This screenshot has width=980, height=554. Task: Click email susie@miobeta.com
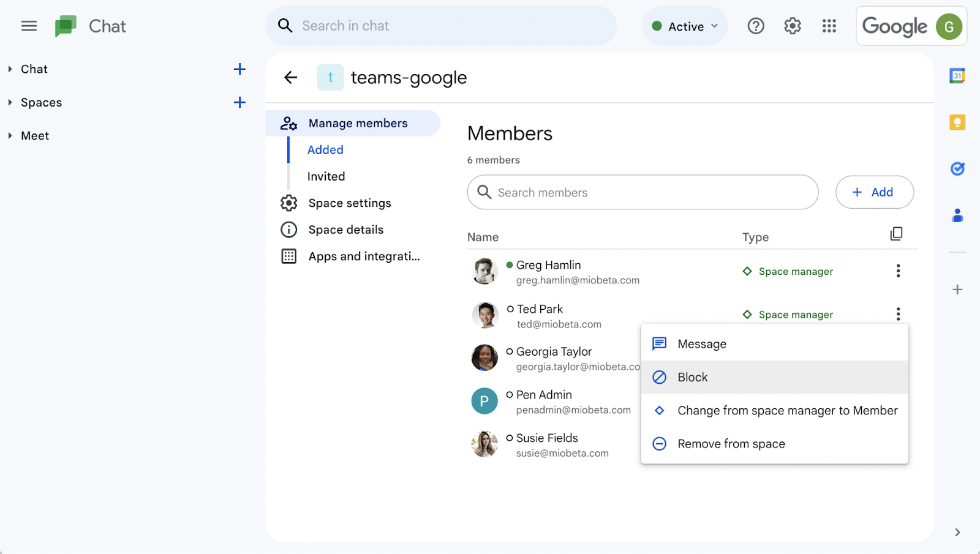[x=562, y=453]
